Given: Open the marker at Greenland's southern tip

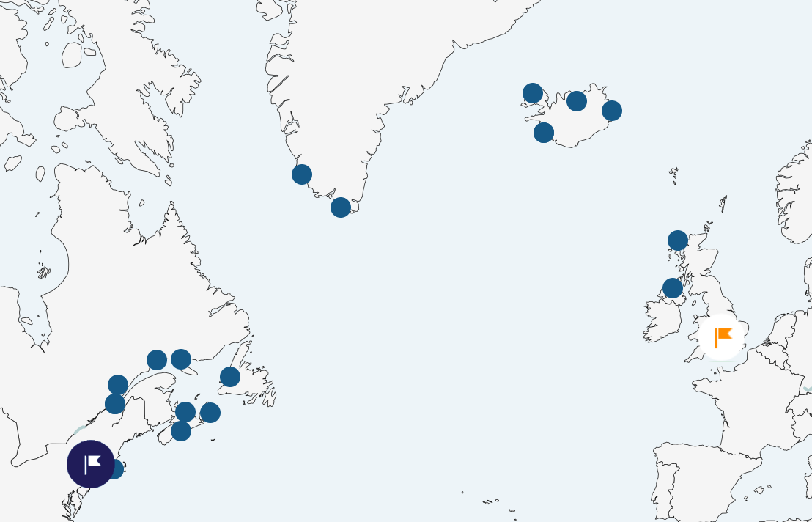Looking at the screenshot, I should pos(341,207).
